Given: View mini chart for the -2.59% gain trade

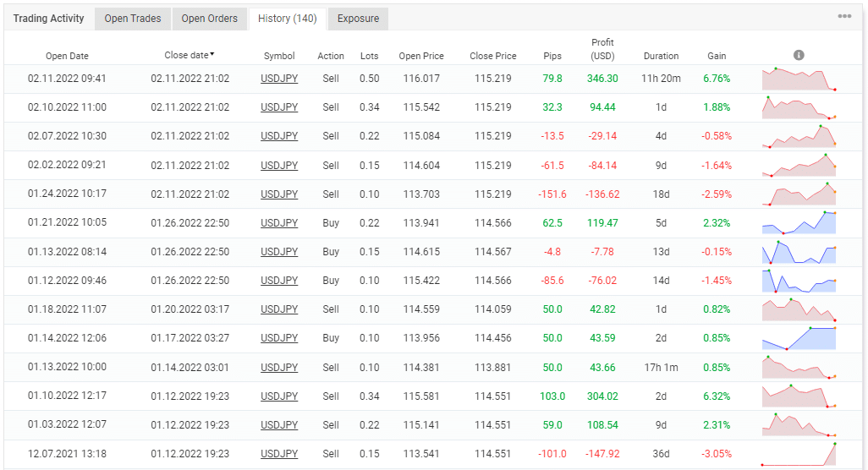Looking at the screenshot, I should tap(799, 194).
